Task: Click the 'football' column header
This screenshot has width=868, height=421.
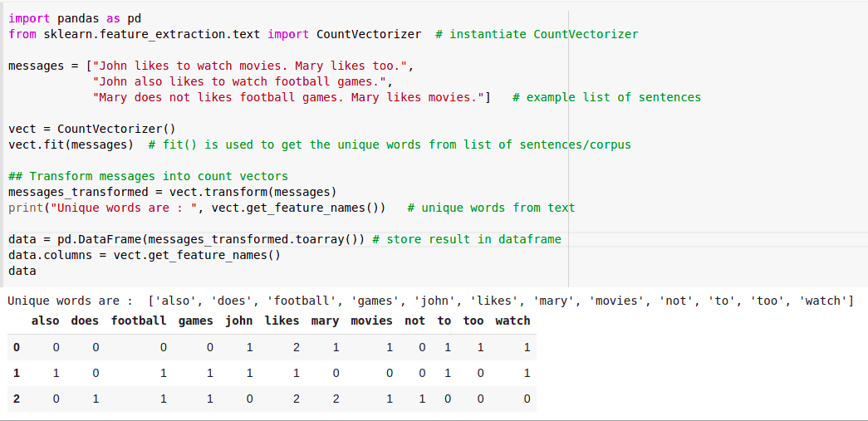Action: coord(139,321)
